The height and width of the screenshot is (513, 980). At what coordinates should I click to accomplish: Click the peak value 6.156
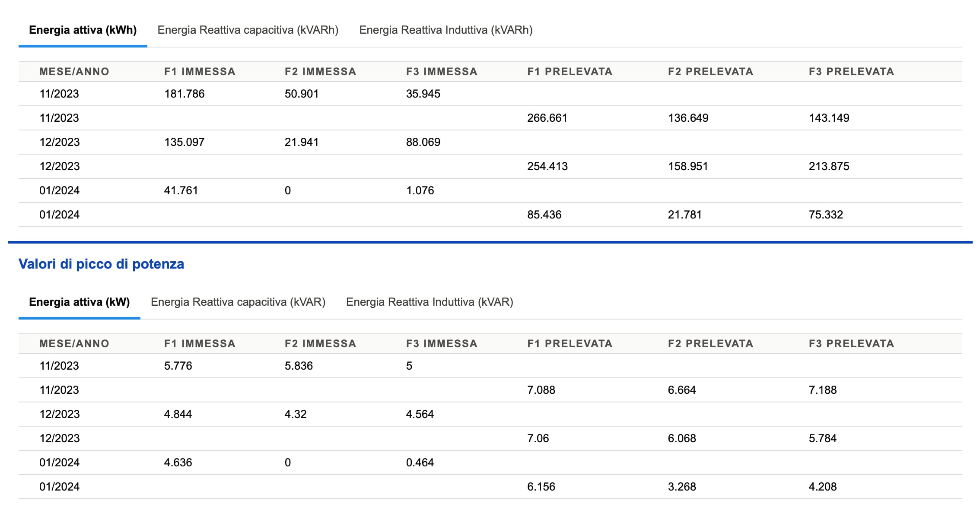pyautogui.click(x=541, y=487)
